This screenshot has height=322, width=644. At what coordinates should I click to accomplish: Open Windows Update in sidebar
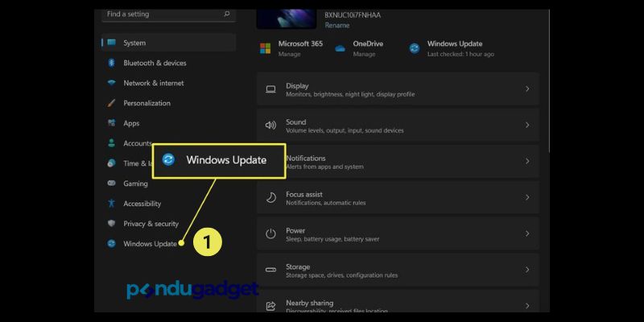click(151, 244)
